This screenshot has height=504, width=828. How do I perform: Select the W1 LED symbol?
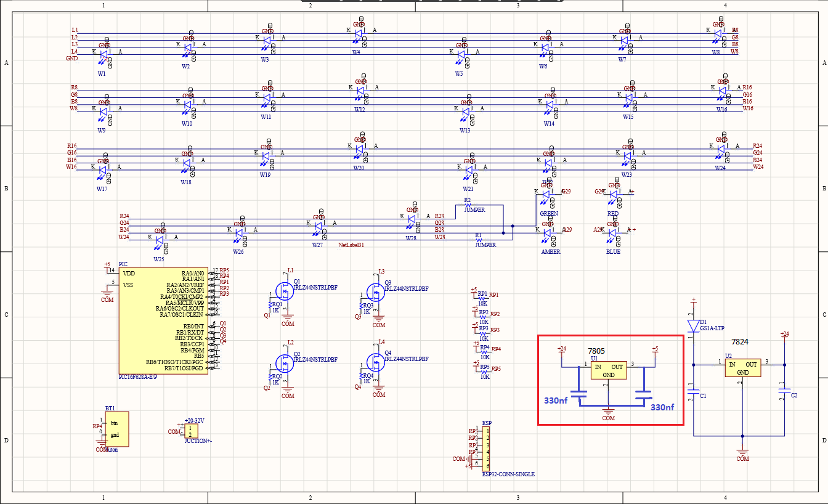coord(103,54)
